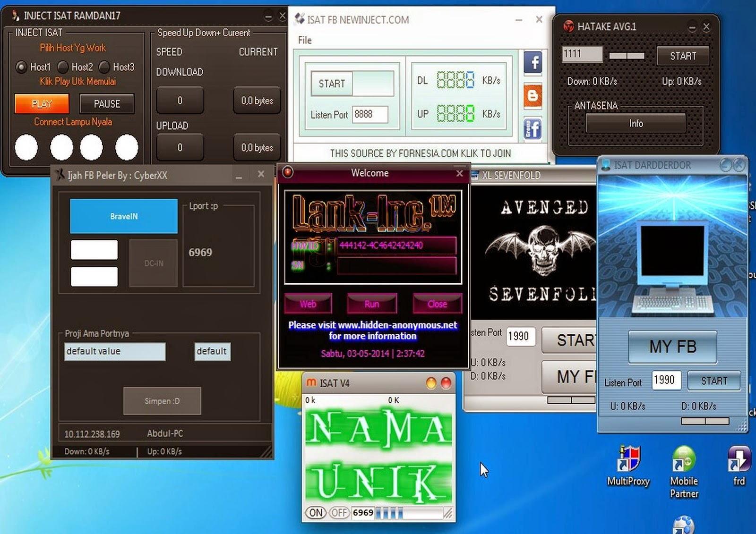Click the HATAKE AVG.1 title icon
Image resolution: width=756 pixels, height=534 pixels.
click(x=568, y=26)
